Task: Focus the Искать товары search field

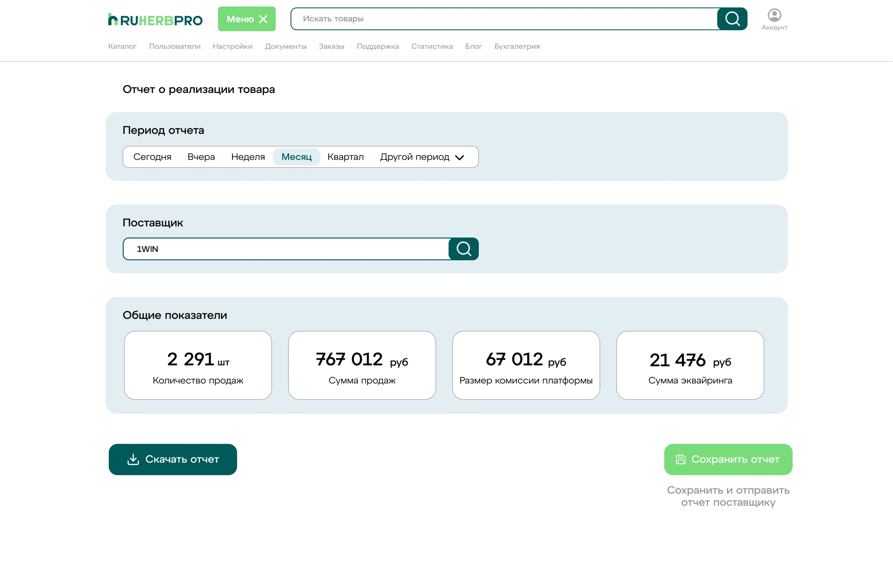Action: point(504,19)
